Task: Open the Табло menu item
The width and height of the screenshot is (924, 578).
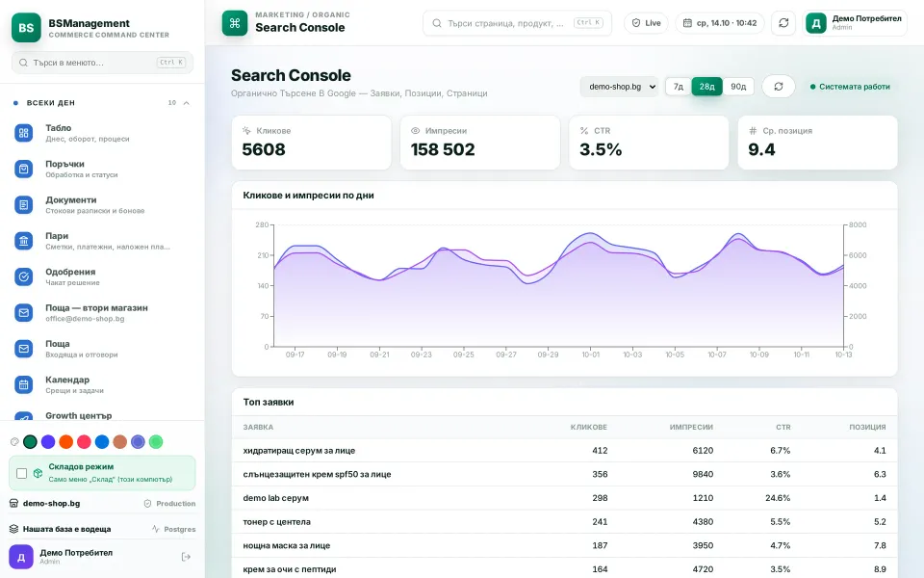Action: (103, 133)
